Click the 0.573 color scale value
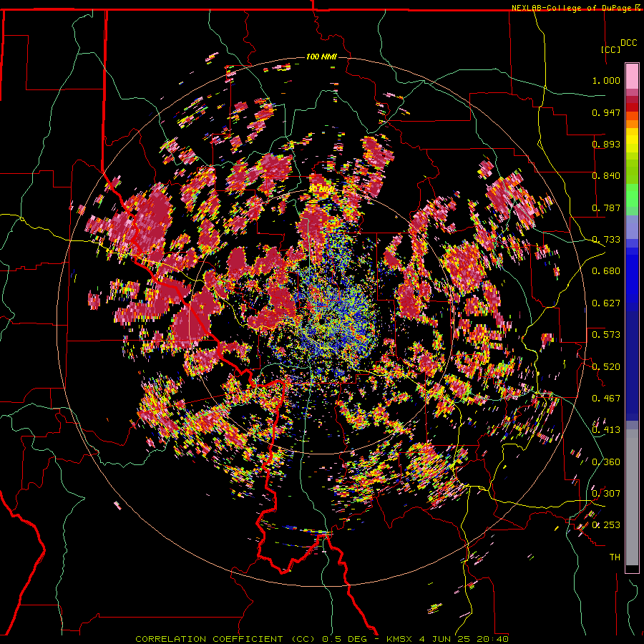Image resolution: width=644 pixels, height=644 pixels. pyautogui.click(x=606, y=335)
